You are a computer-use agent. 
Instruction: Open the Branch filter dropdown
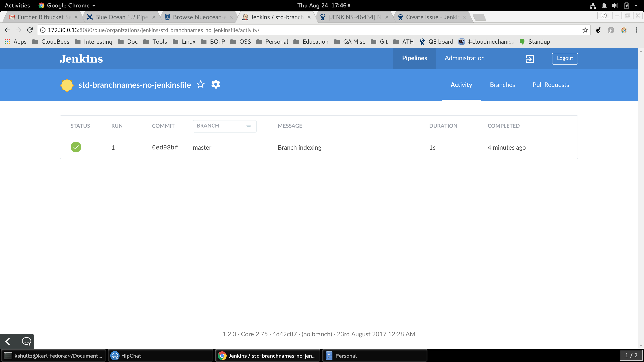pyautogui.click(x=224, y=126)
